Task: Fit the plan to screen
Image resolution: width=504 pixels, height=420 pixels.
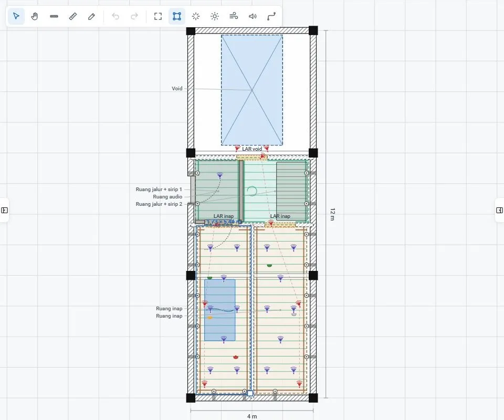Action: pyautogui.click(x=158, y=16)
